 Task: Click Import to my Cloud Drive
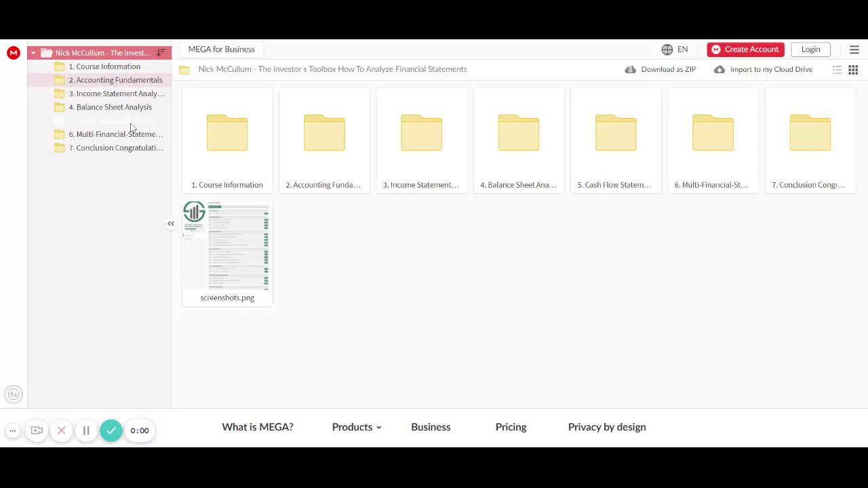pos(763,69)
